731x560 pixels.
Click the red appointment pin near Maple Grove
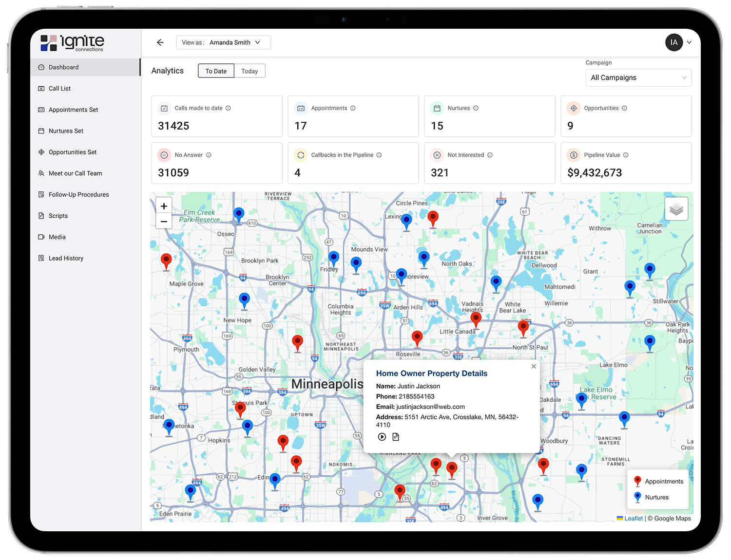click(x=166, y=262)
